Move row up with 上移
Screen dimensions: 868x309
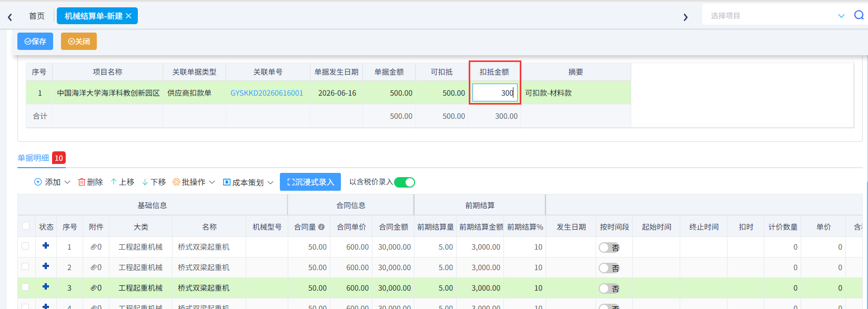(123, 182)
